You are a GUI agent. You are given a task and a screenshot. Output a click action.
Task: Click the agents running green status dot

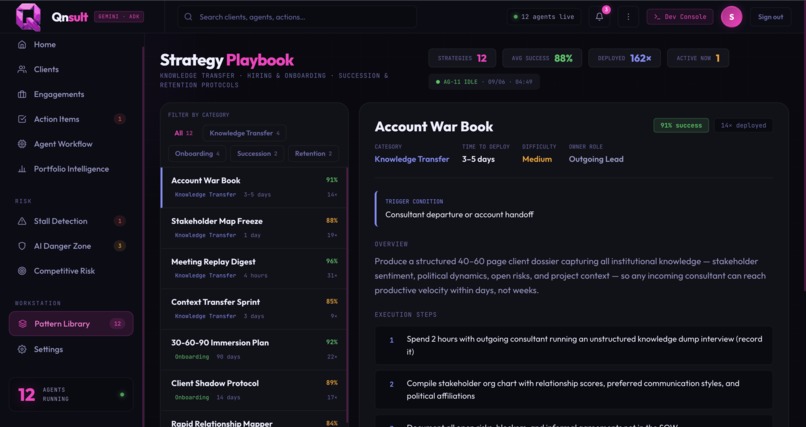click(x=122, y=395)
